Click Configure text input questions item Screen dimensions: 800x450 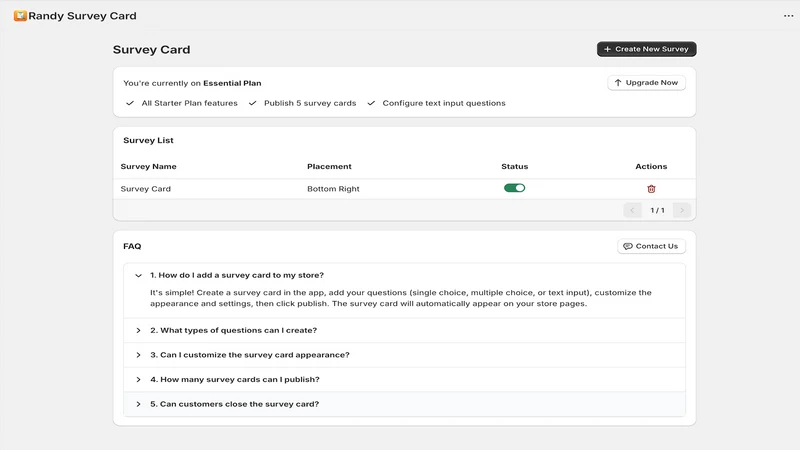coord(436,103)
